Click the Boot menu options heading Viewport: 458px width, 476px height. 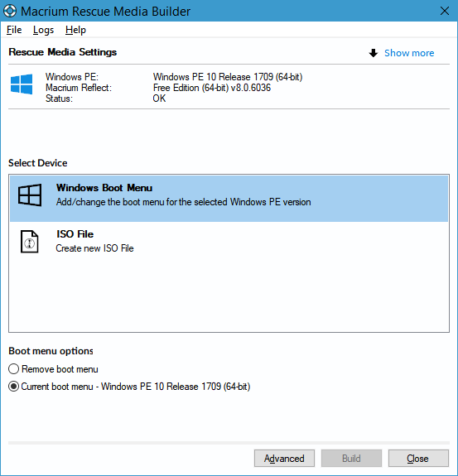(x=51, y=351)
